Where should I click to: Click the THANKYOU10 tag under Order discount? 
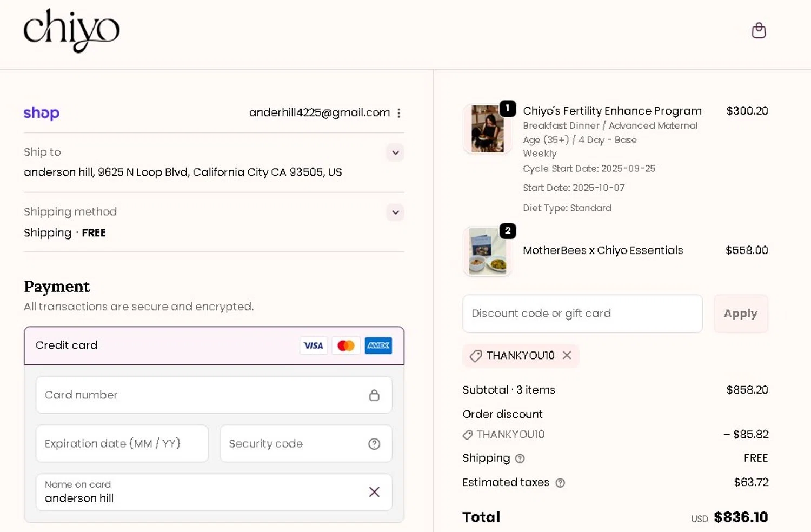click(x=504, y=435)
